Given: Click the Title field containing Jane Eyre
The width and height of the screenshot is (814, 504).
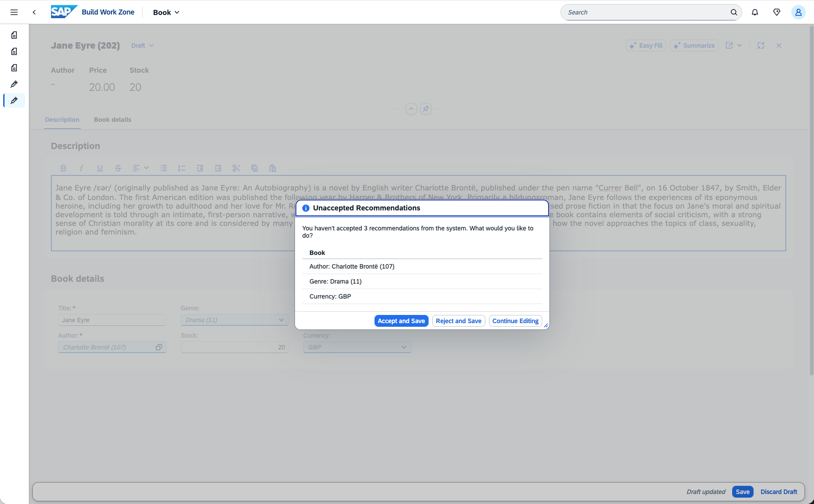Looking at the screenshot, I should pos(112,320).
